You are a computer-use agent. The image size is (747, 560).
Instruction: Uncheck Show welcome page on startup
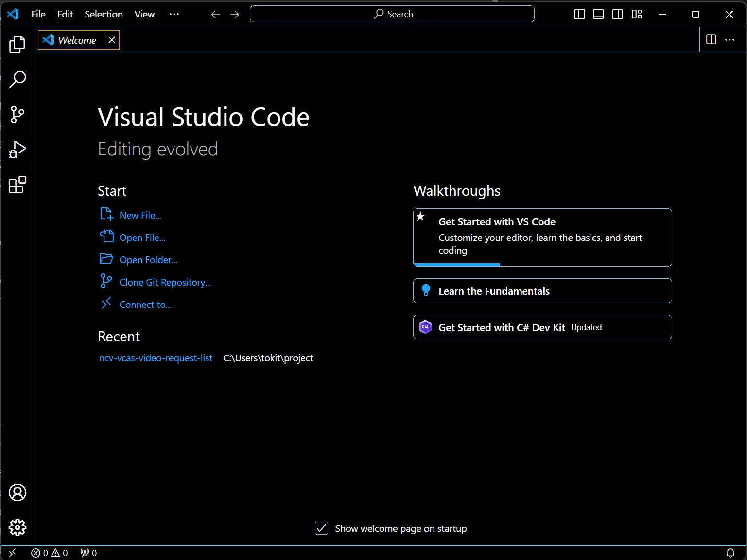tap(321, 528)
